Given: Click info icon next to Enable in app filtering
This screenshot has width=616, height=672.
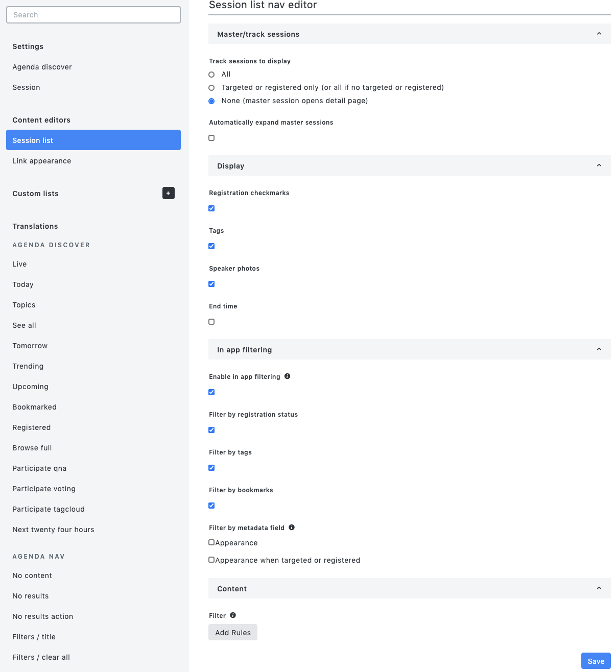Looking at the screenshot, I should coord(287,376).
